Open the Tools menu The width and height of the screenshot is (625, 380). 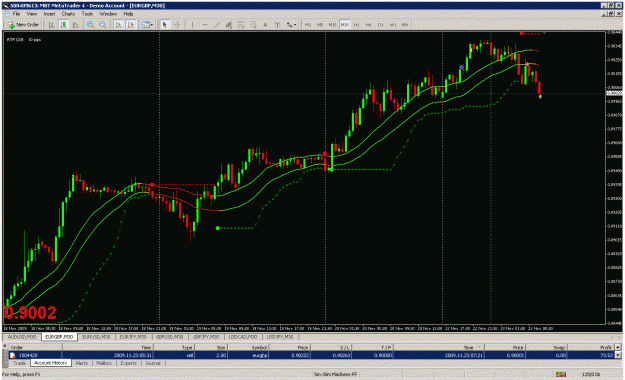point(87,14)
